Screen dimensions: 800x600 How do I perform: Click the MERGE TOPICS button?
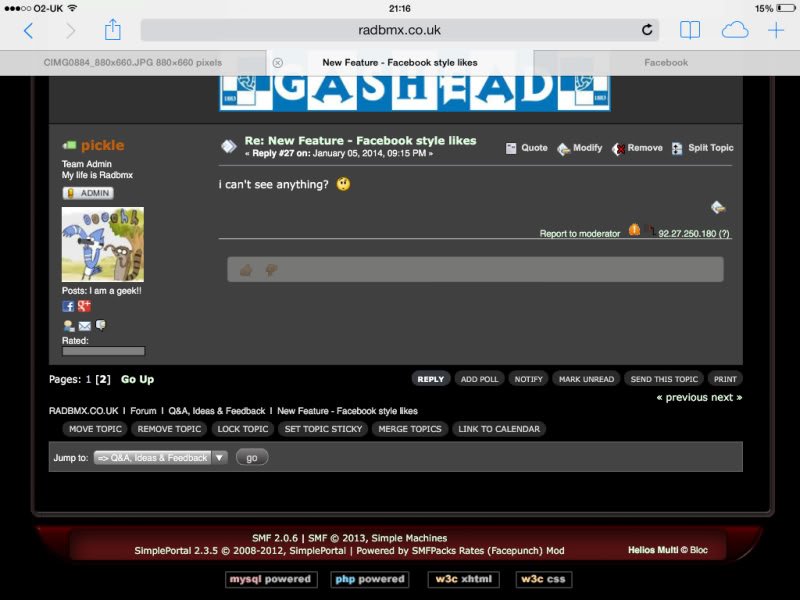[x=410, y=429]
